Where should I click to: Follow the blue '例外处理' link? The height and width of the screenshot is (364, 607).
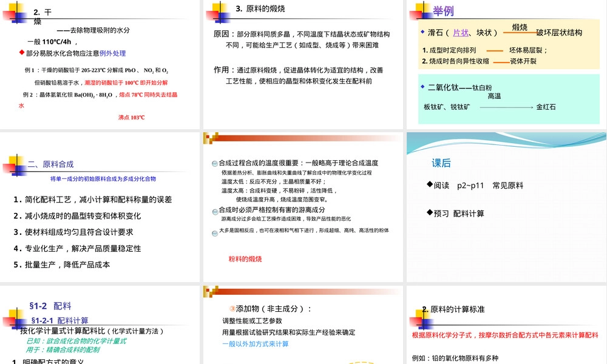(113, 53)
